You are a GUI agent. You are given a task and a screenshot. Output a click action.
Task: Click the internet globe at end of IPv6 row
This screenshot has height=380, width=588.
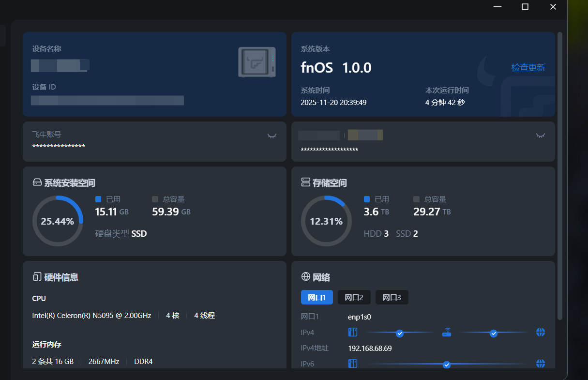point(541,364)
